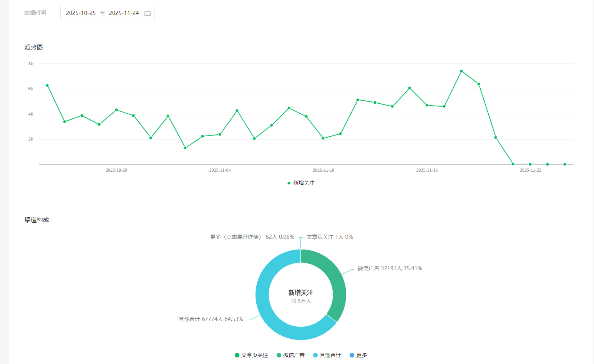Image resolution: width=594 pixels, height=364 pixels.
Task: Click the 微信广告 37191人 label
Action: pos(390,268)
